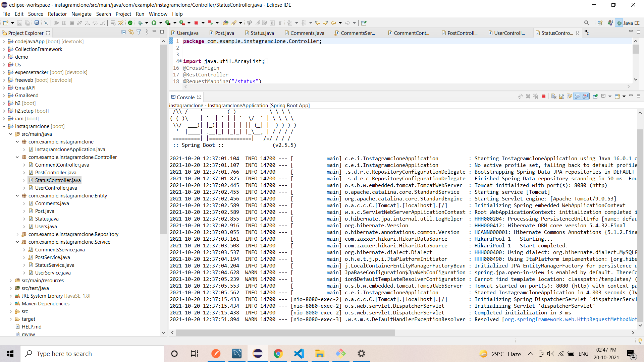Collapse the com.example.instagramclone.Entity package
The image size is (644, 362).
coord(17,196)
